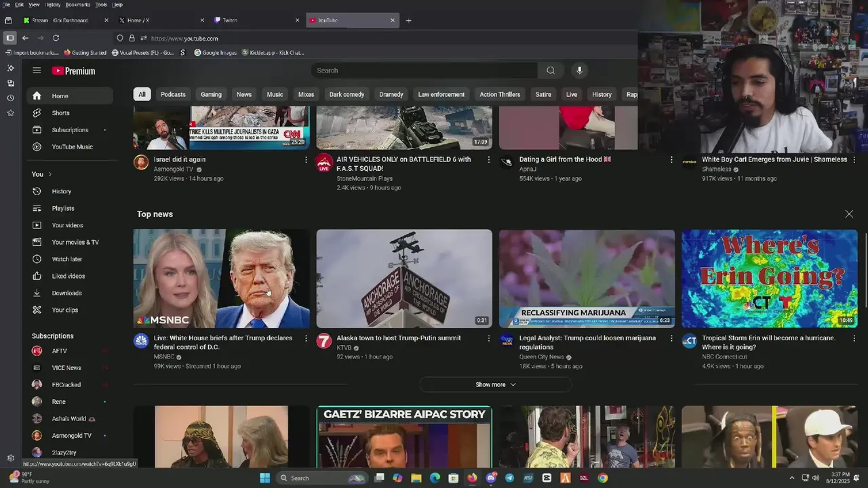The width and height of the screenshot is (868, 488).
Task: Switch to the Home / X tab
Action: (161, 20)
